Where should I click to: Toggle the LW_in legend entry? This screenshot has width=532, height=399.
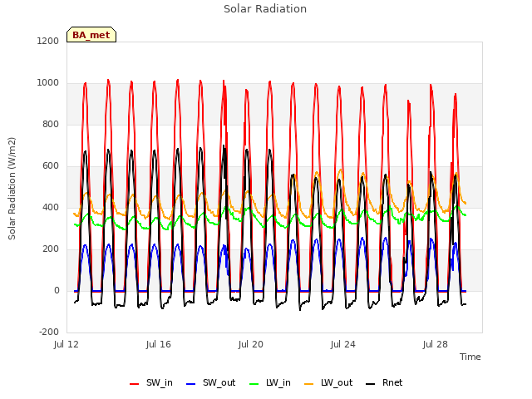270,383
